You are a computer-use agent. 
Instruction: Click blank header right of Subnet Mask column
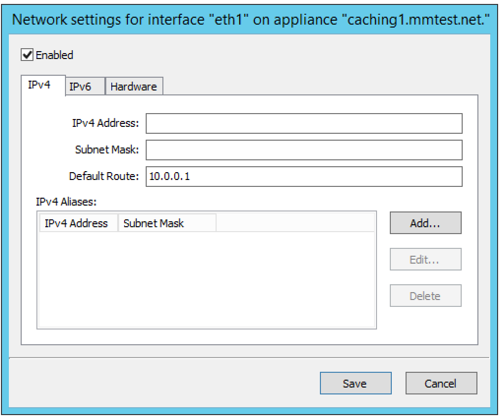[x=295, y=223]
